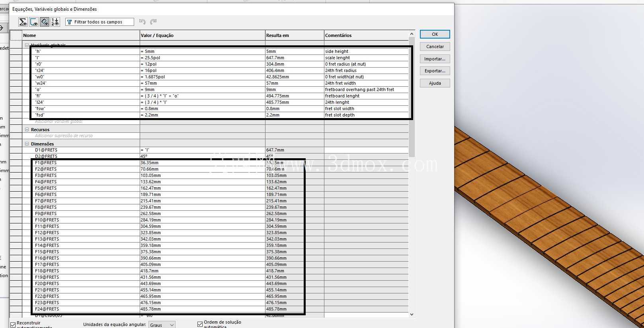
Task: Click the 494.775mm result cell
Action: point(295,96)
